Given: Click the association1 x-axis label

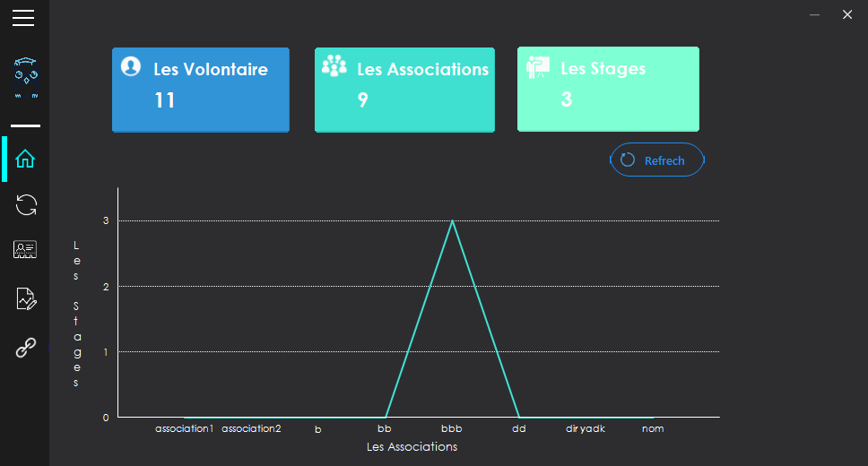Looking at the screenshot, I should tap(184, 428).
